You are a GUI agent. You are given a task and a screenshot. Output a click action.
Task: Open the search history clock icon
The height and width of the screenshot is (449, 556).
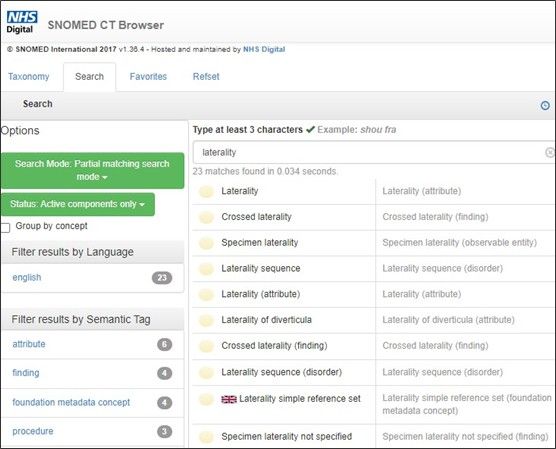point(545,105)
